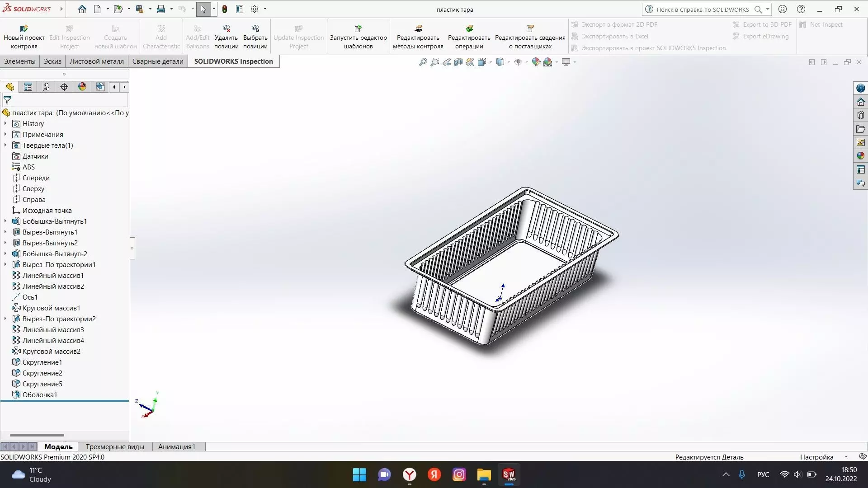Click the Zoom to Fit icon
This screenshot has height=488, width=868.
(x=423, y=62)
